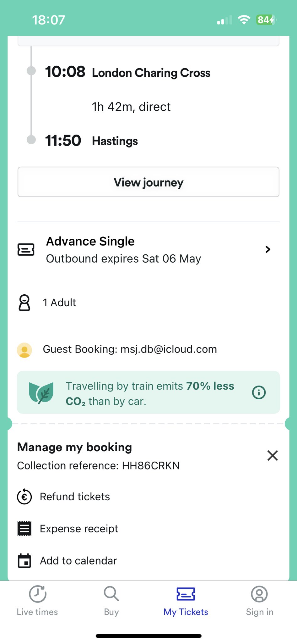Open the Live times tab

(37, 601)
